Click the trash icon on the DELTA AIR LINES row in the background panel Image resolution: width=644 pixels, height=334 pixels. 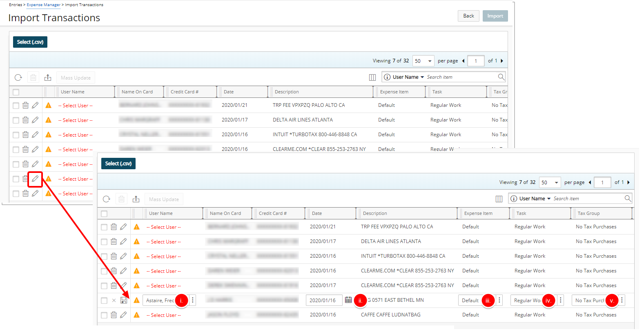click(x=25, y=120)
